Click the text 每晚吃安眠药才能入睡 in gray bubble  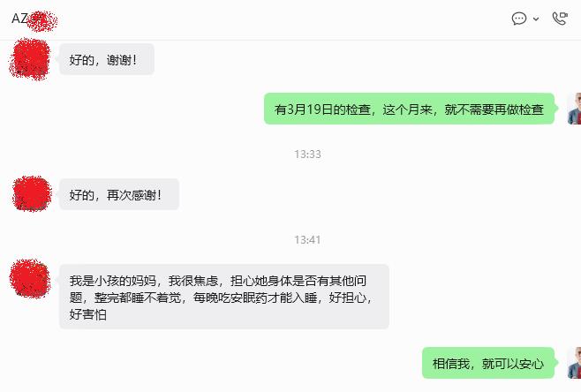(255, 298)
